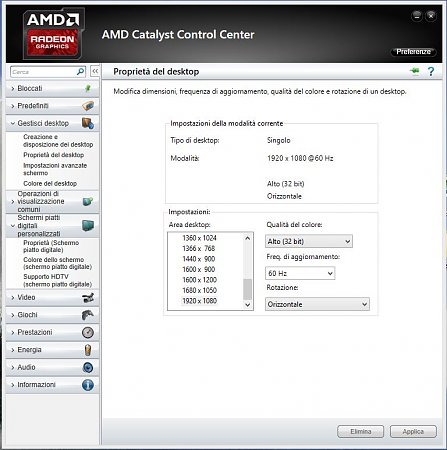Screen dimensions: 447x450
Task: Click the Predefiniti presets icon
Action: (88, 106)
